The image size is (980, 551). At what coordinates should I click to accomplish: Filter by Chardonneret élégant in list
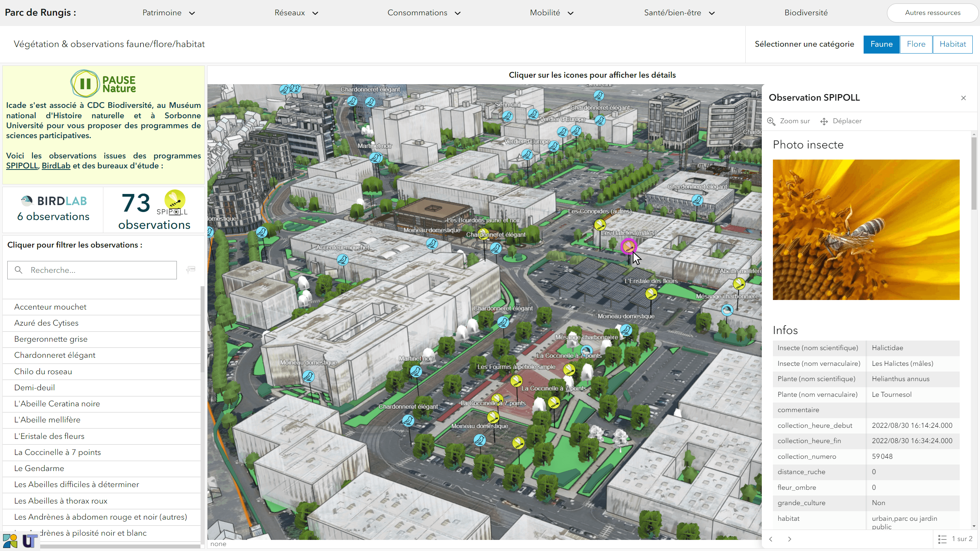point(55,355)
